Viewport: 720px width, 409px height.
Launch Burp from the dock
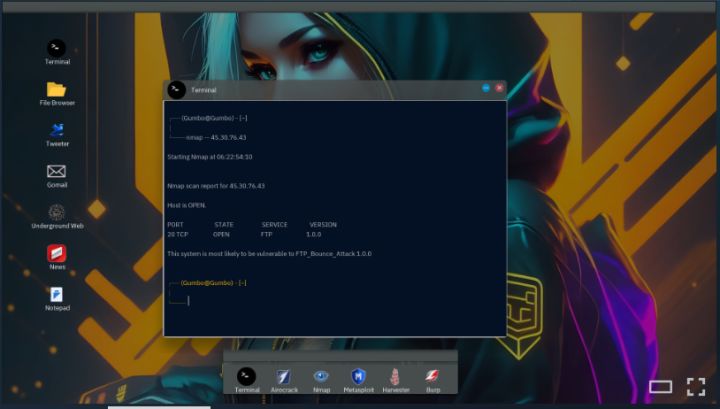432,376
